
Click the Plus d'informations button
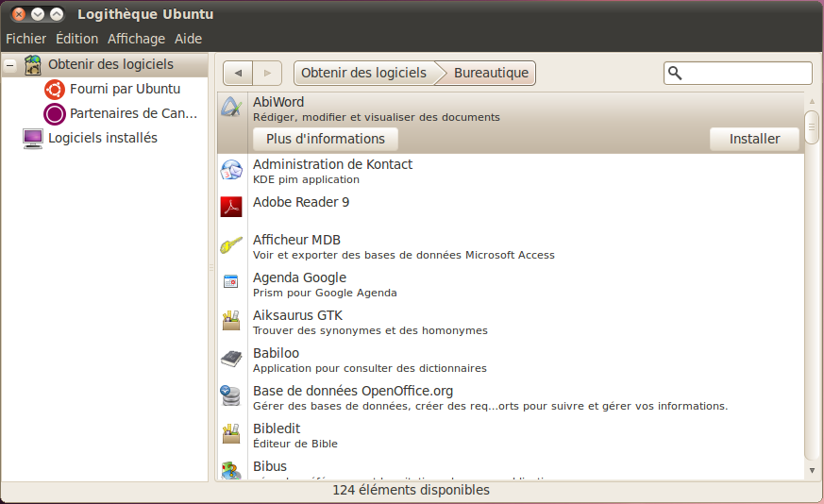point(326,139)
